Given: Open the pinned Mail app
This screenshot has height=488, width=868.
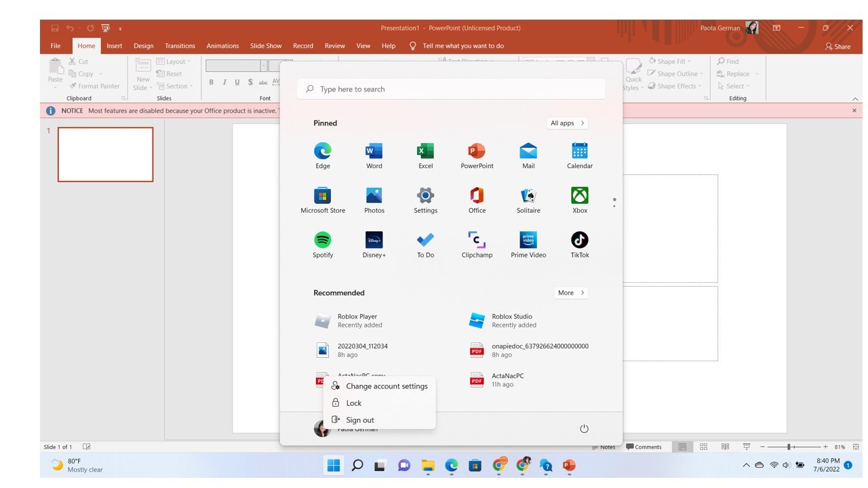Looking at the screenshot, I should (528, 156).
